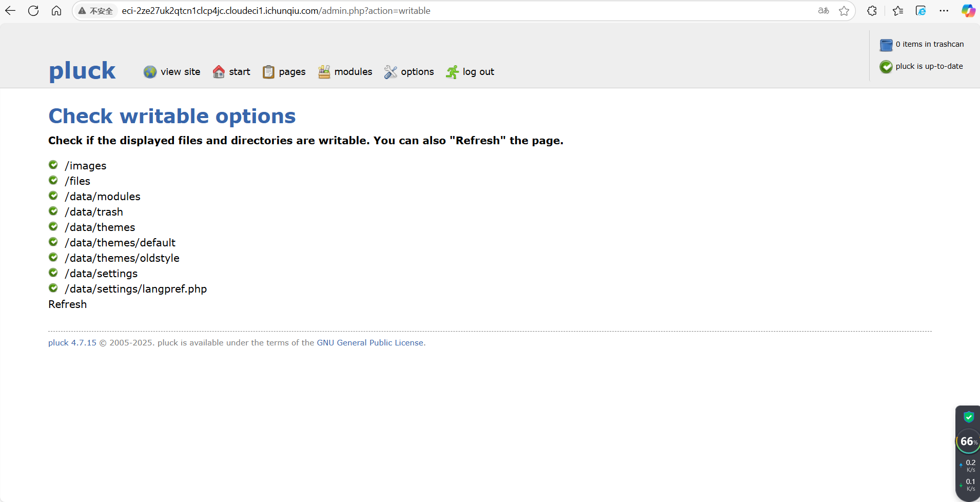Screen dimensions: 980x502
Task: Click green check next to /data/themes
Action: 53,226
